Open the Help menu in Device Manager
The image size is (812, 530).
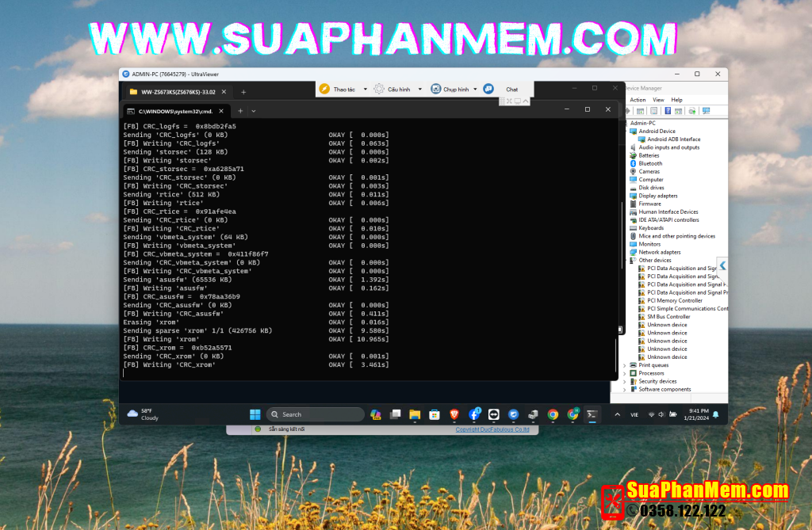(676, 100)
